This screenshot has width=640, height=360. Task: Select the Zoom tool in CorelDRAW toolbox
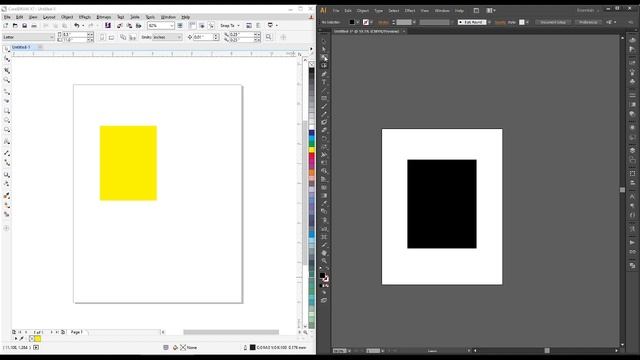point(7,80)
